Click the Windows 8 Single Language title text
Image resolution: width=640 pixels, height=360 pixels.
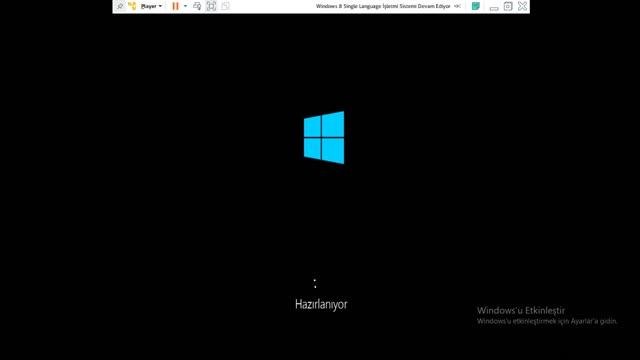coord(383,6)
